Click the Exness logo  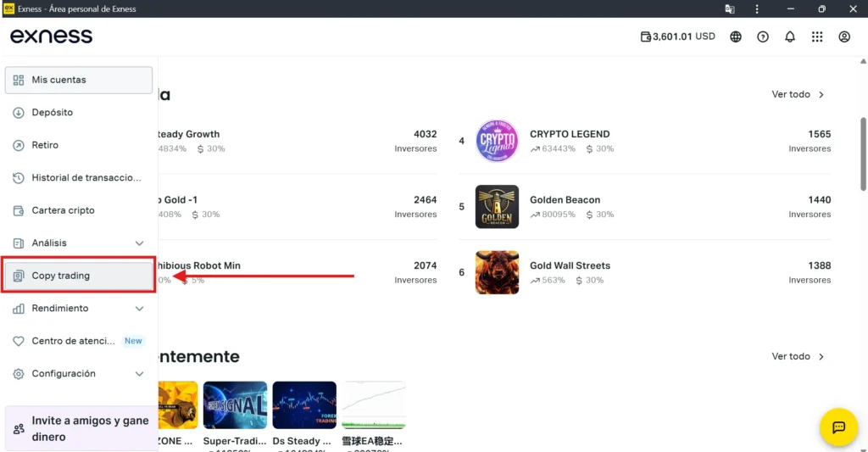tap(51, 36)
